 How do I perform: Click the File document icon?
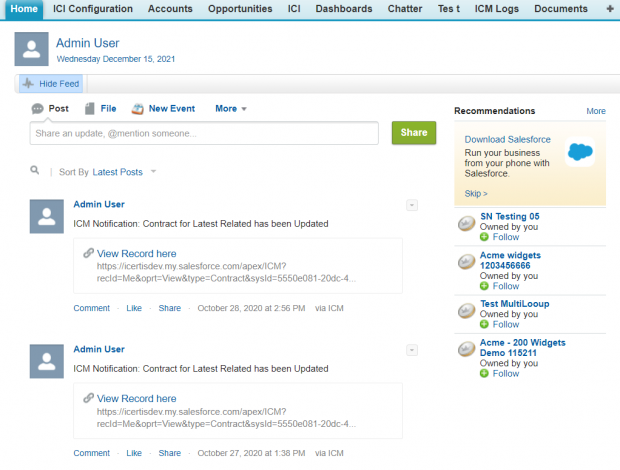tap(90, 108)
